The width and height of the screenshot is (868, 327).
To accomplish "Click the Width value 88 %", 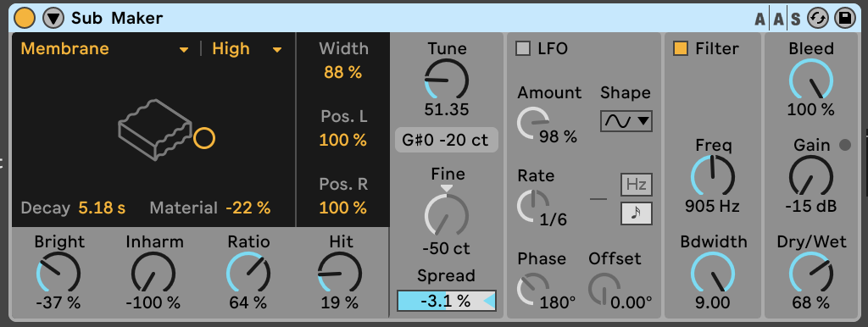I will [343, 72].
